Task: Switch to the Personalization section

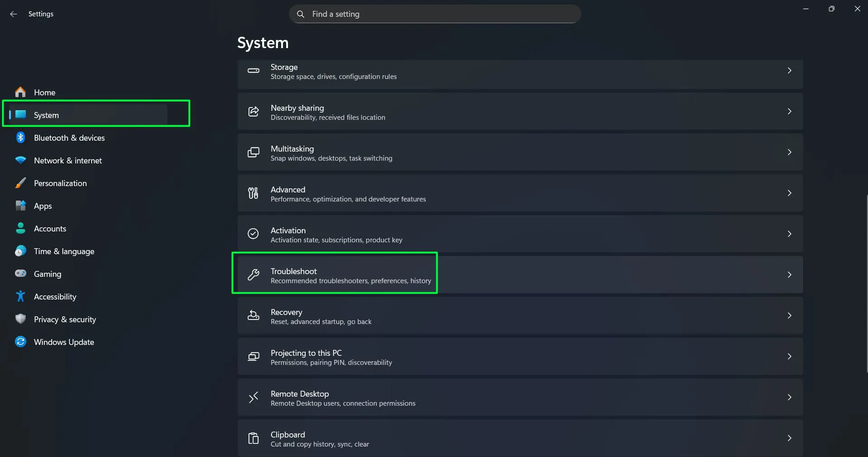Action: [60, 183]
